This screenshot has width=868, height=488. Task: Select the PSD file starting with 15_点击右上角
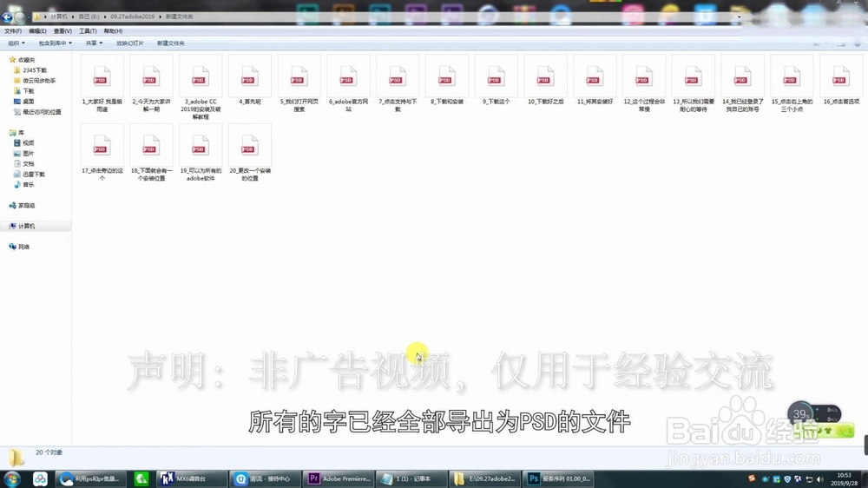pos(792,83)
